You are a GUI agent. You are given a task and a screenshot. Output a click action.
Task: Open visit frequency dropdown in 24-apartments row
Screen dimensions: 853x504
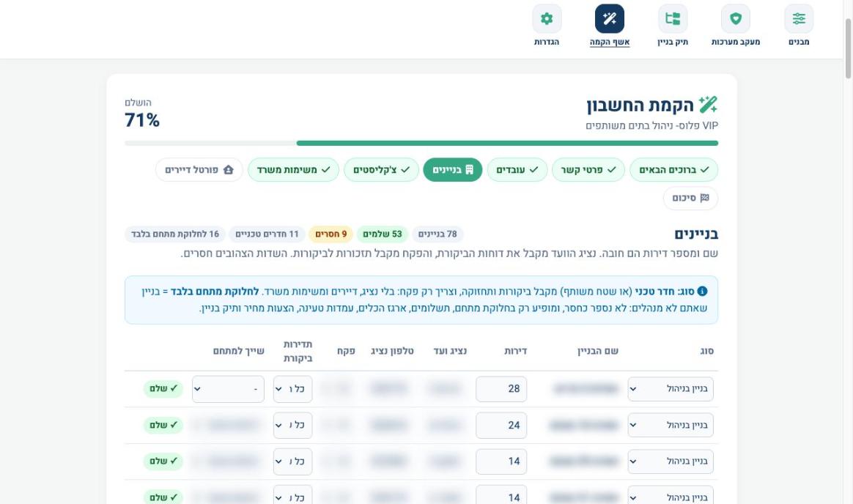pos(292,425)
